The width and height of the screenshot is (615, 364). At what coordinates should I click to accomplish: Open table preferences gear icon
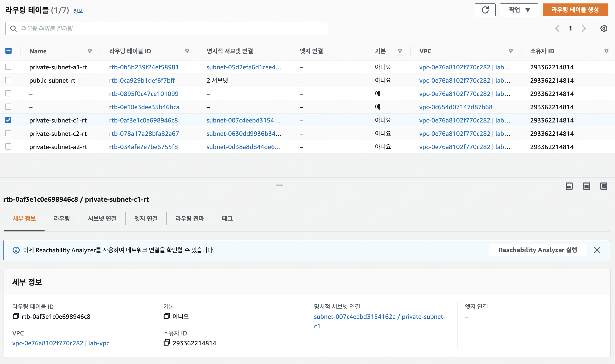[603, 29]
